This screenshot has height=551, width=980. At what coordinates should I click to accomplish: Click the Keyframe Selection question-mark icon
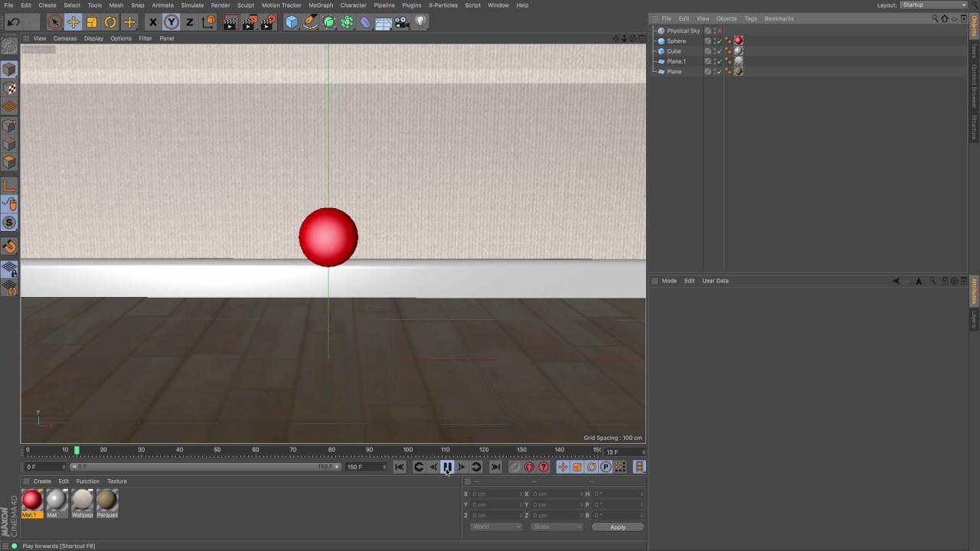pos(544,467)
